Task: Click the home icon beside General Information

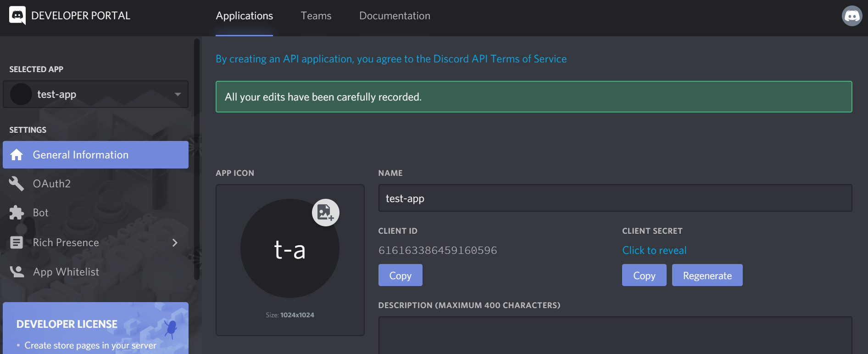Action: (x=17, y=155)
